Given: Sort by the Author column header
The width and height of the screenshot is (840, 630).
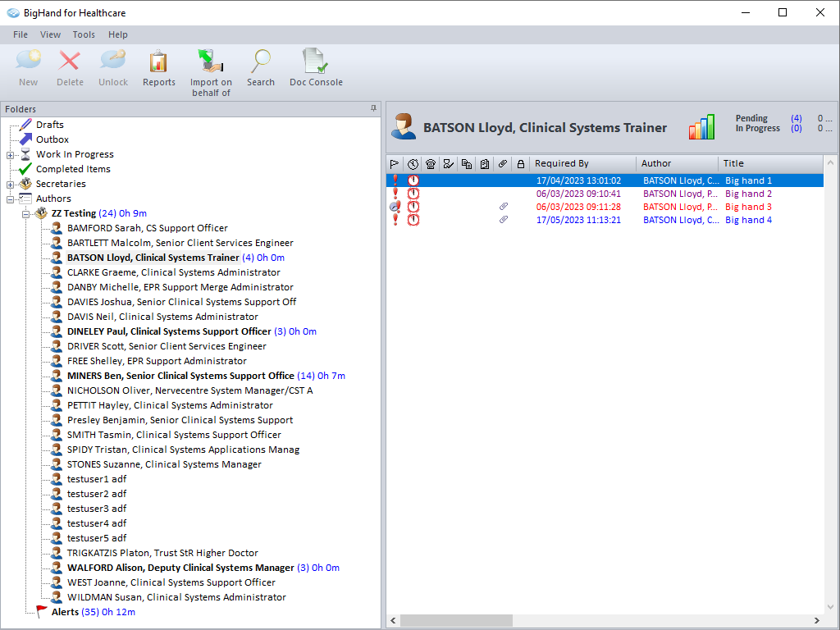Looking at the screenshot, I should coord(677,164).
